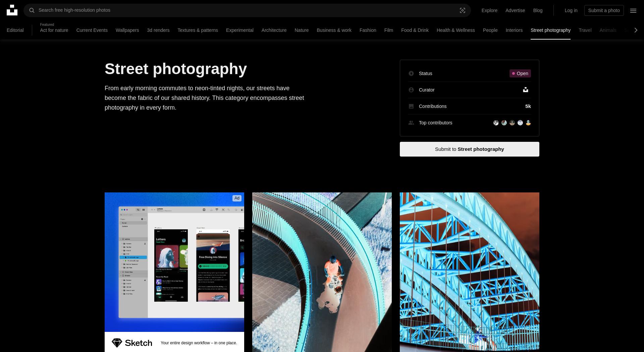644x352 pixels.
Task: Open the blue steel bridge truss photo
Action: pyautogui.click(x=470, y=272)
